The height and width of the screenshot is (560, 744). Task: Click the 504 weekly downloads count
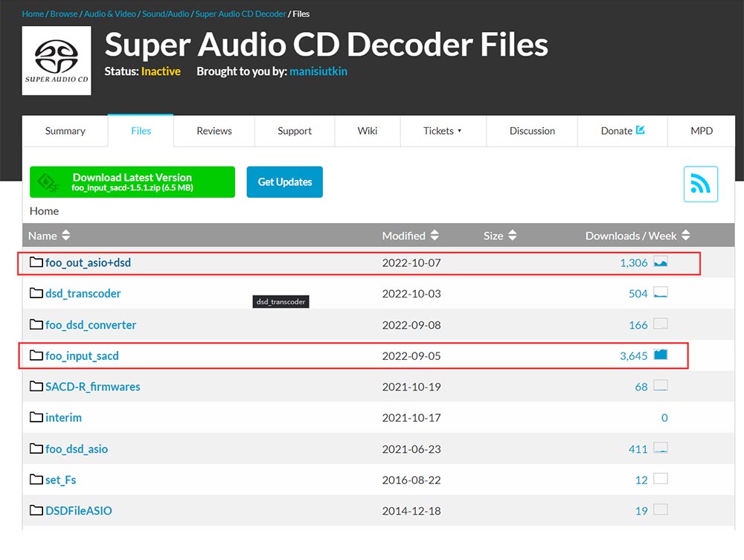[638, 294]
